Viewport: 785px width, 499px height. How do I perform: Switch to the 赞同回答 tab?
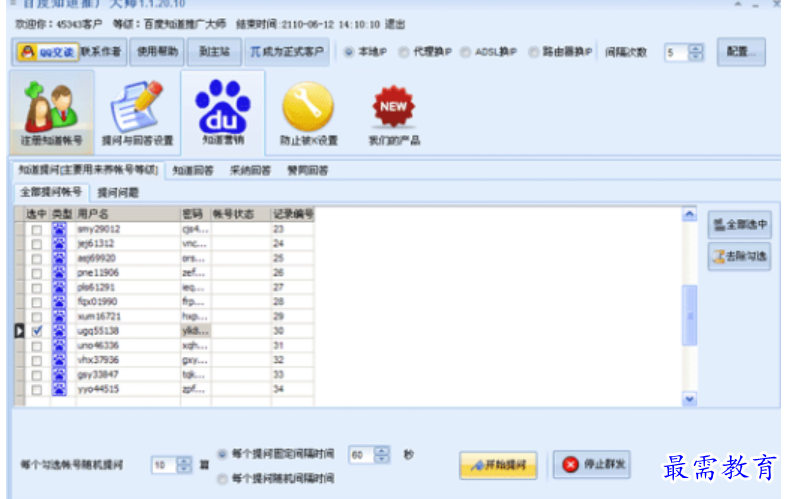[x=307, y=171]
